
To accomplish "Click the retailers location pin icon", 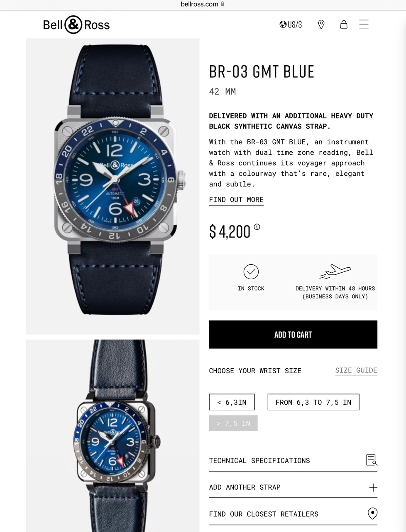I will (373, 513).
